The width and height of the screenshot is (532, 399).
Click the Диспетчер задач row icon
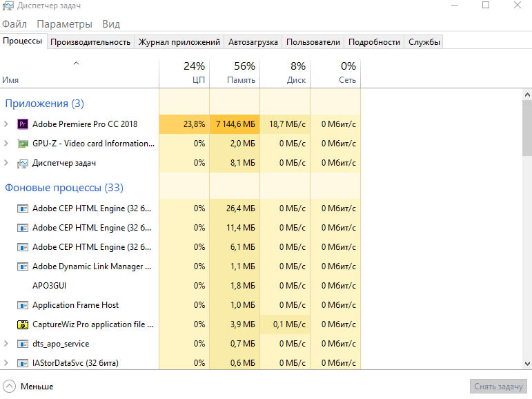[22, 164]
